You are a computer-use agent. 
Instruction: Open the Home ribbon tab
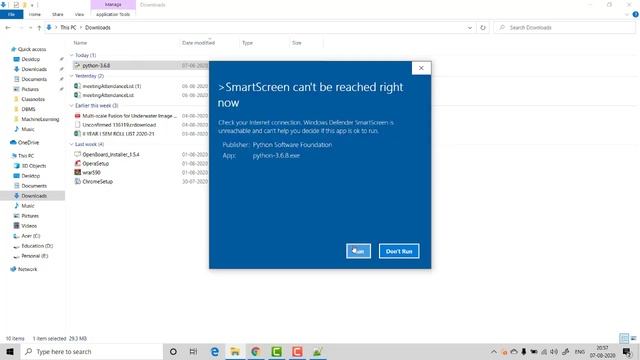click(35, 14)
